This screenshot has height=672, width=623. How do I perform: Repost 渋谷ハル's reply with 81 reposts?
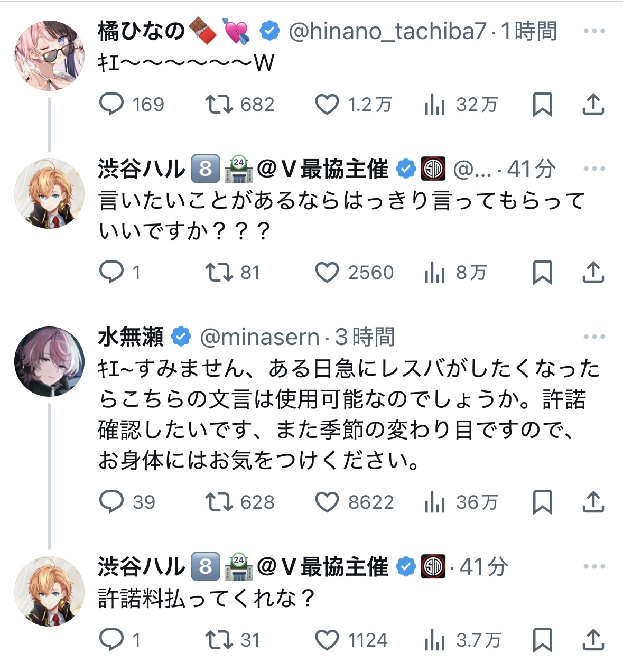pyautogui.click(x=219, y=273)
